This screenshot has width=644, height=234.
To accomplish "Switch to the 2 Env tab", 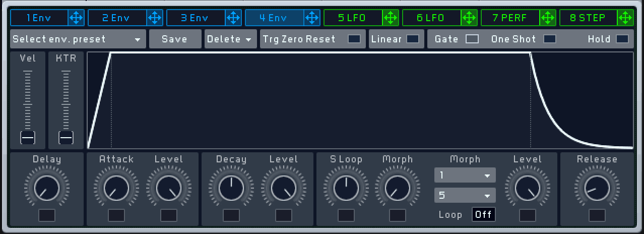I will pyautogui.click(x=117, y=18).
